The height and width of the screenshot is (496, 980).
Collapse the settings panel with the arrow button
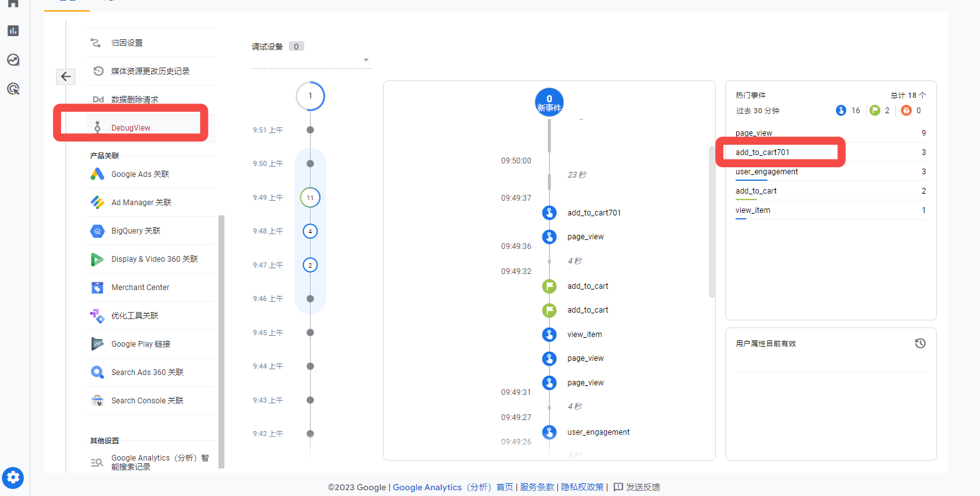(x=66, y=76)
